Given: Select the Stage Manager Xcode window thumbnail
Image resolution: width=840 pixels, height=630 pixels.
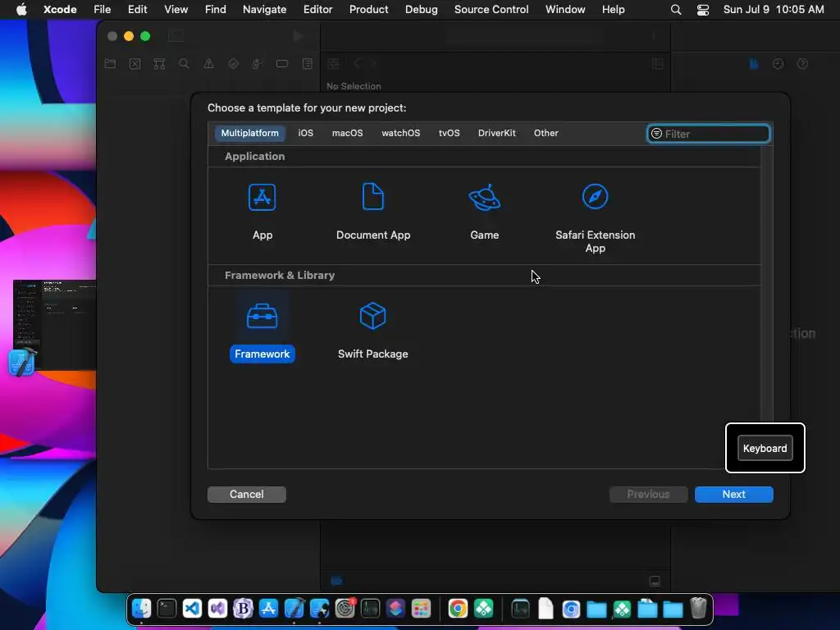Looking at the screenshot, I should point(54,325).
